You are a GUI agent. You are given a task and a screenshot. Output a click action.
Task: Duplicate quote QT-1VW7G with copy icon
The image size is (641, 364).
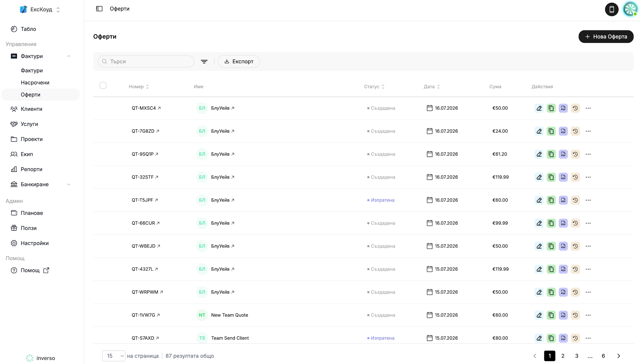click(x=551, y=315)
